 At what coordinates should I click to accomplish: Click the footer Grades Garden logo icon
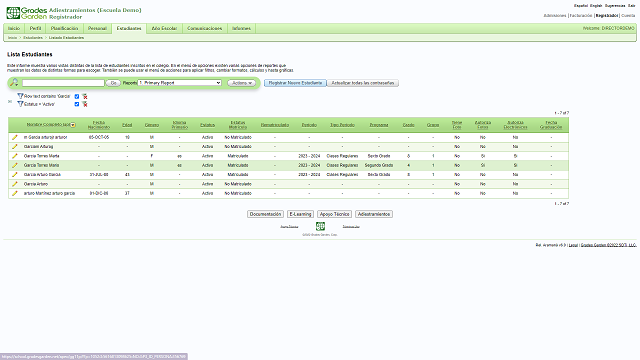pos(320,226)
